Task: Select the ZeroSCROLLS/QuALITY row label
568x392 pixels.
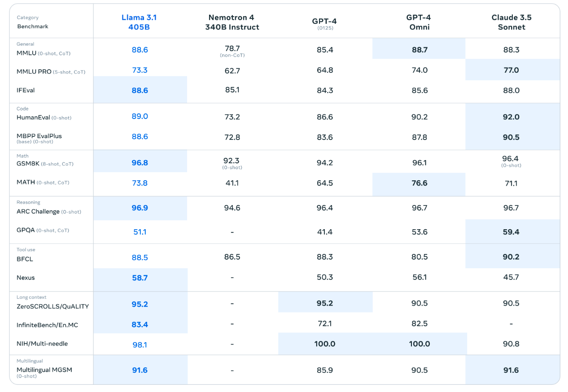Action: (x=52, y=306)
